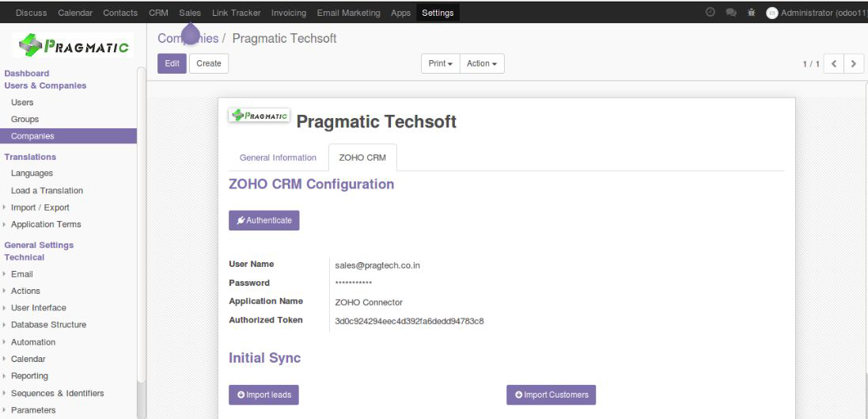Expand Reporting in sidebar

tap(29, 376)
